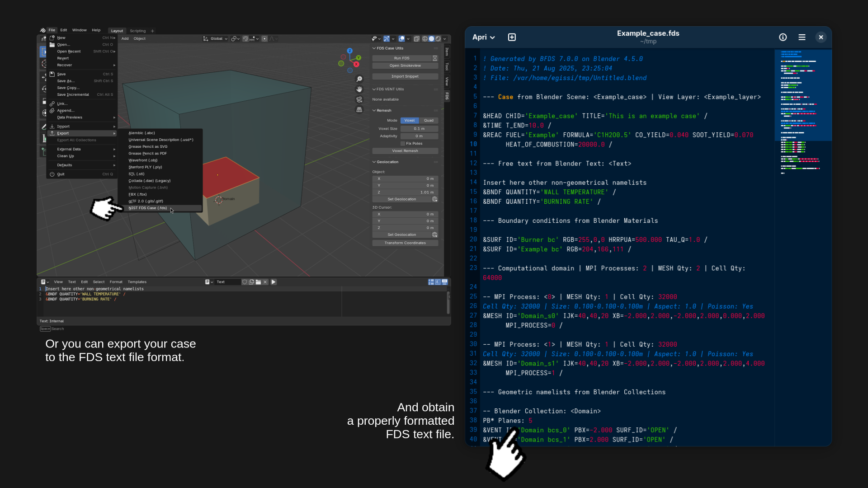Toggle X-ray mode icon in viewport header
868x488 pixels.
[417, 39]
